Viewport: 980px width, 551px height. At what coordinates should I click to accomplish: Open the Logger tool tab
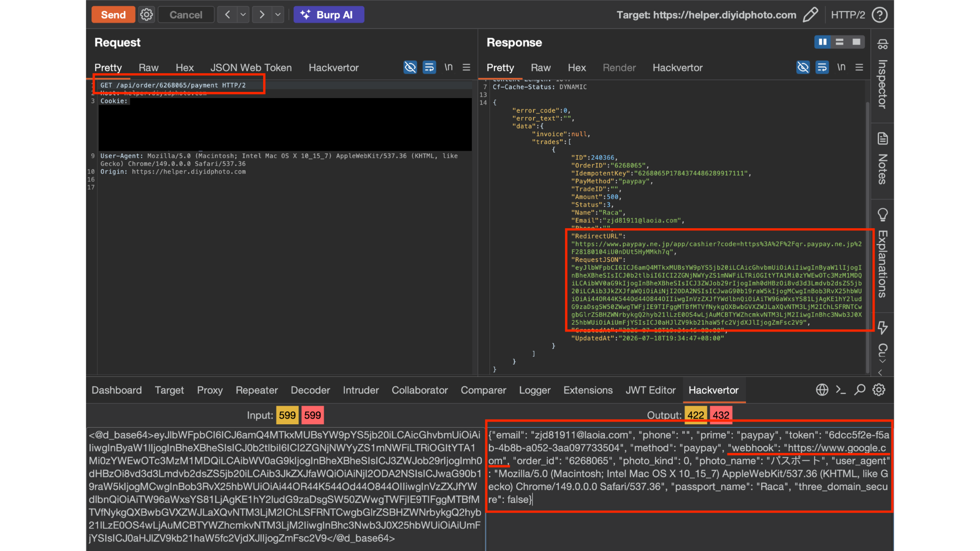(535, 390)
